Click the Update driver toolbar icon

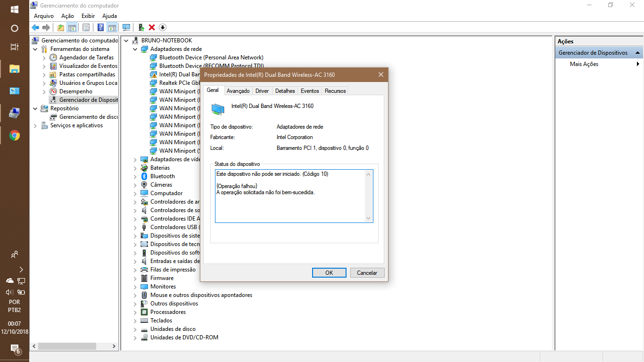click(x=141, y=27)
